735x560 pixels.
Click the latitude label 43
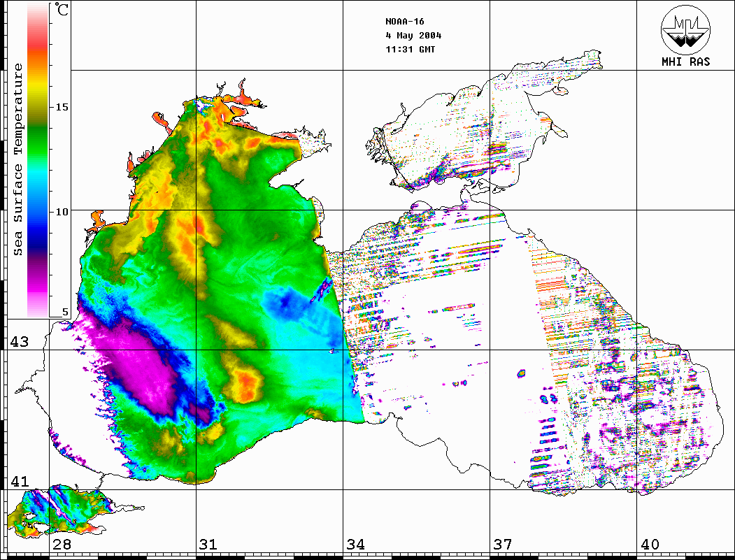tap(19, 342)
